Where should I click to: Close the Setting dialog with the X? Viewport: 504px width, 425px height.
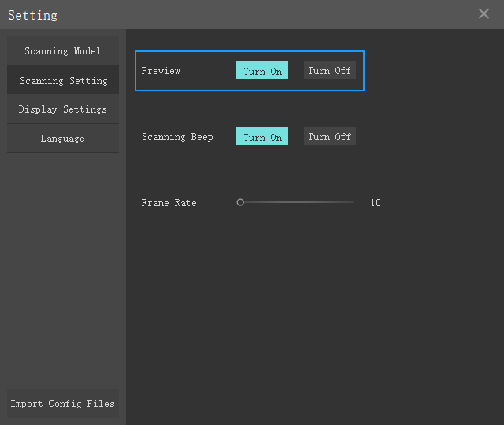click(484, 13)
